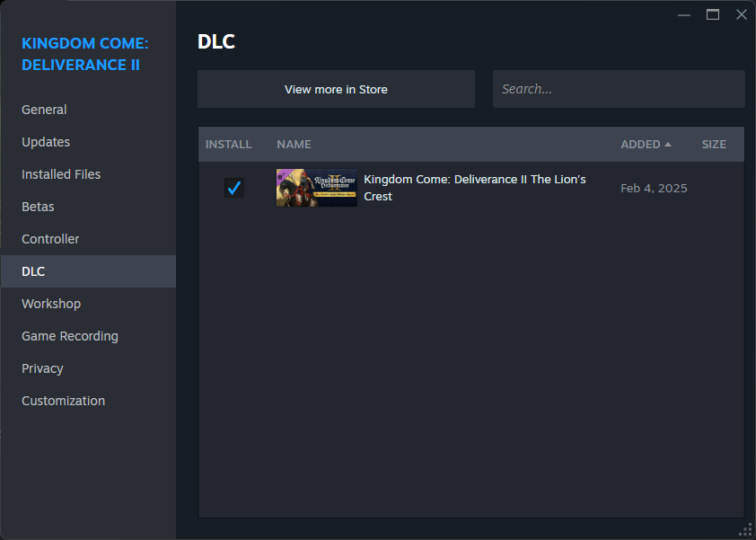Sort the DLC list by NAME column

(294, 145)
